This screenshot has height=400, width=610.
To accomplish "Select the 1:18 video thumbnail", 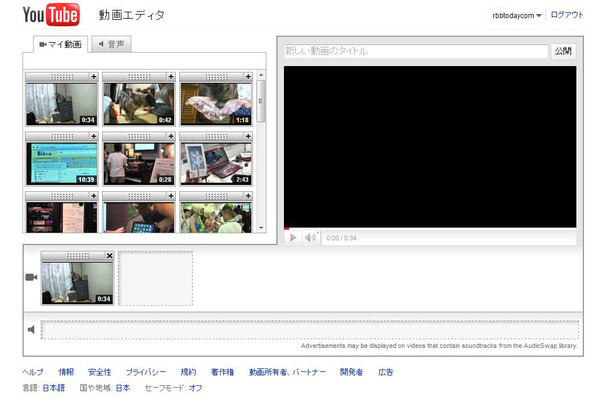I will click(216, 104).
